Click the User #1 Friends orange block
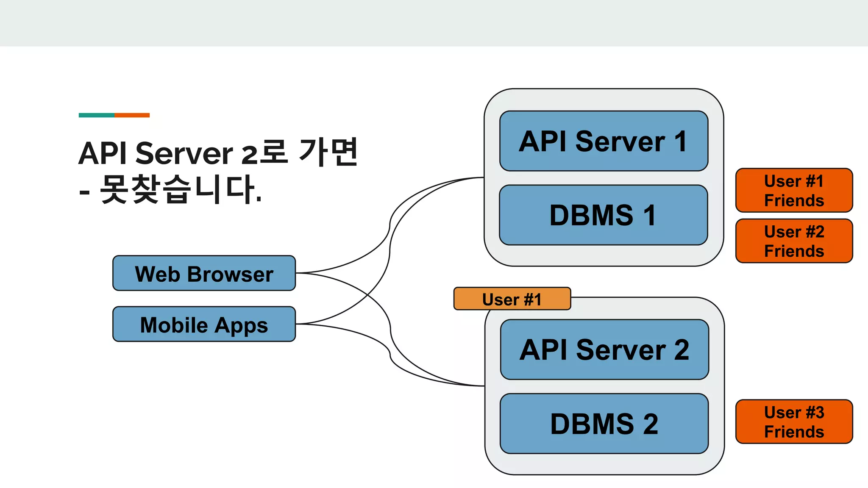Viewport: 868px width, 488px height. tap(794, 191)
